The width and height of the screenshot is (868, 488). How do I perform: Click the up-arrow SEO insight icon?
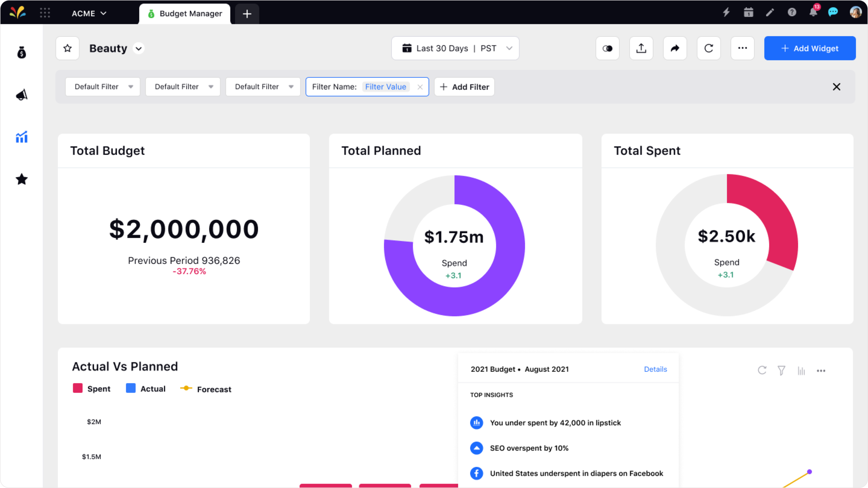pos(476,448)
